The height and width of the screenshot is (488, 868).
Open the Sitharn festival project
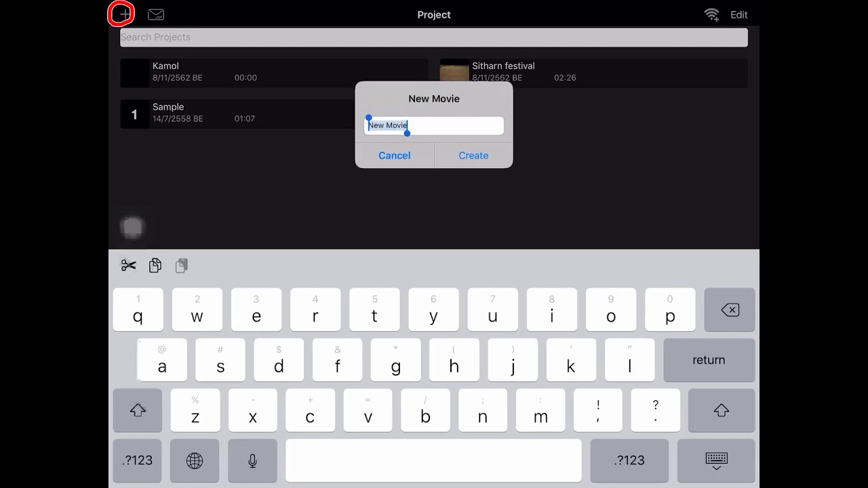[x=593, y=73]
